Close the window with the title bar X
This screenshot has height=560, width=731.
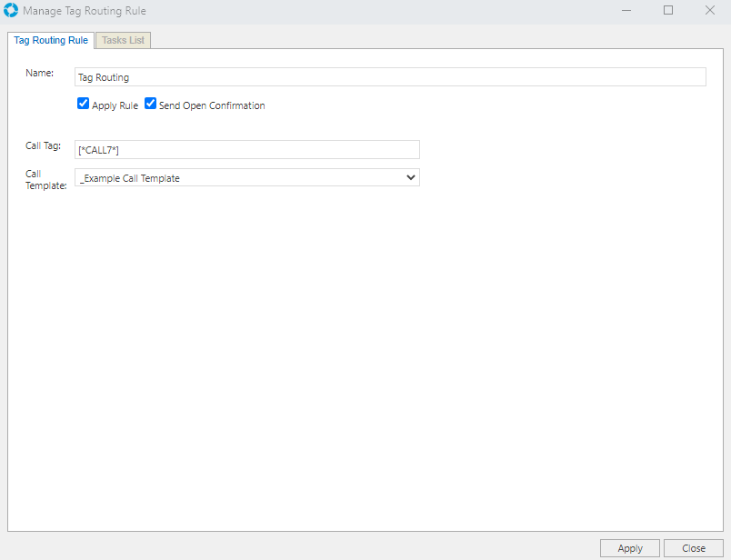pos(709,11)
